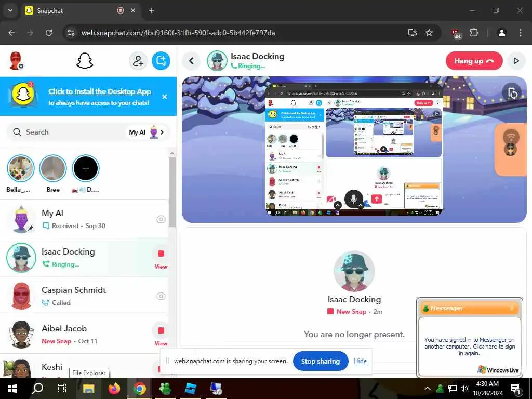
Task: Open the Add Friends icon
Action: [138, 61]
